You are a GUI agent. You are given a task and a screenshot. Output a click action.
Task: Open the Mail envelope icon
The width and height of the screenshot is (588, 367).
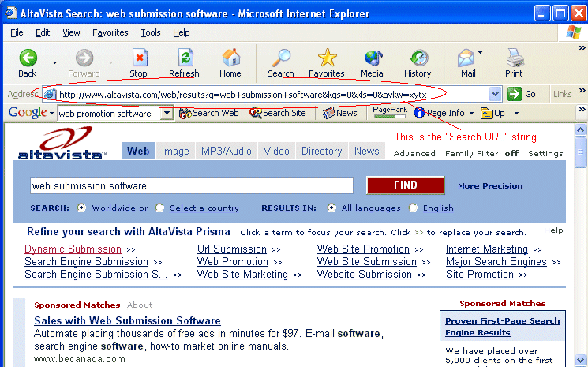pyautogui.click(x=466, y=58)
